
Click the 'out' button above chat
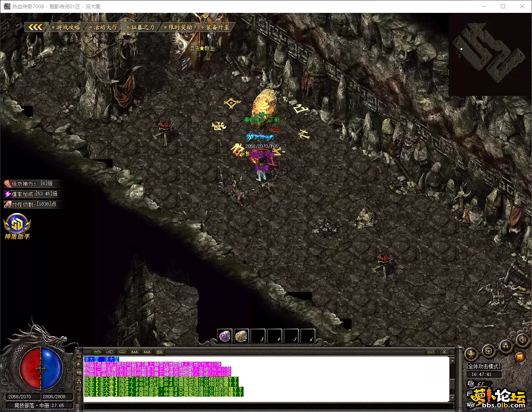(431, 352)
